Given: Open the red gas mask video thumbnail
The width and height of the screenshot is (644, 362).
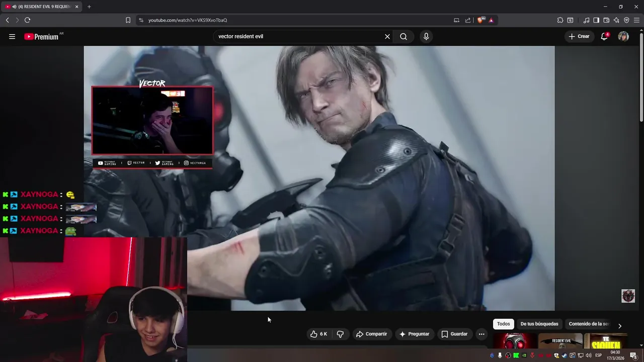Looking at the screenshot, I should 514,341.
